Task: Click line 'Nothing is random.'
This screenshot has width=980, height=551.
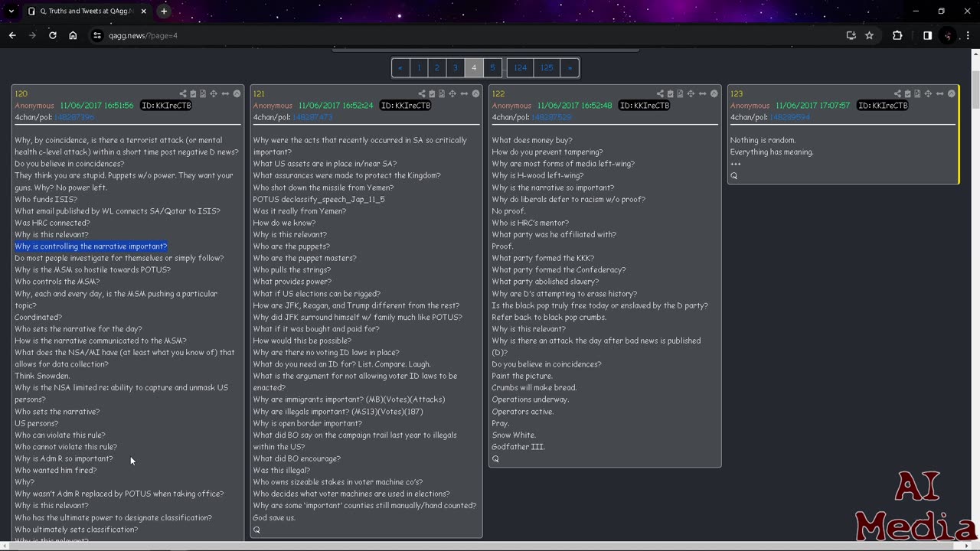Action: click(x=763, y=140)
